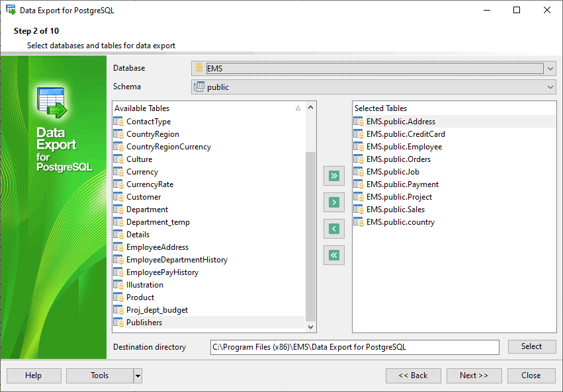Click the remove all tables double-left arrow
563x392 pixels.
334,255
